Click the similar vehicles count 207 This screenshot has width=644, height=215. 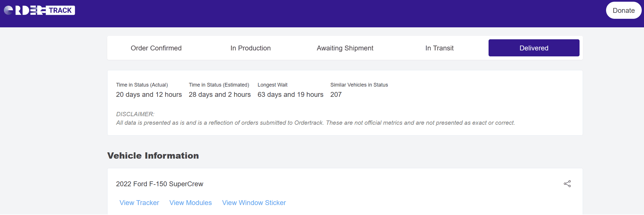pos(336,95)
